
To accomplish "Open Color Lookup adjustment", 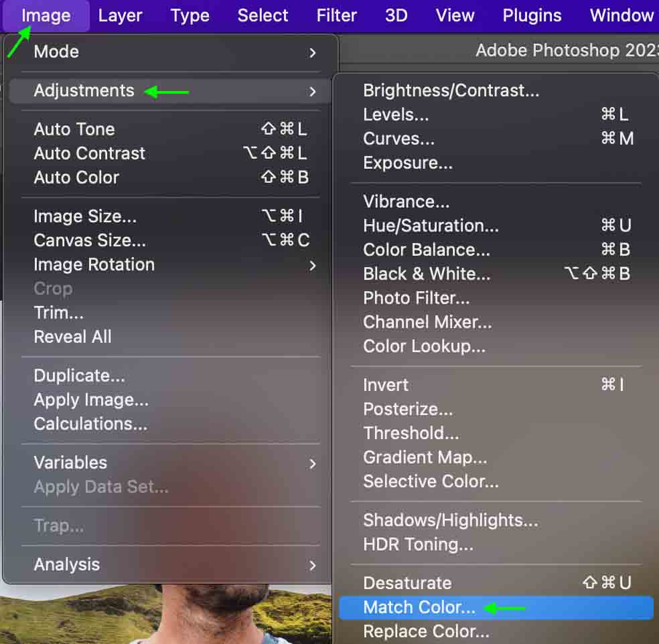I will pyautogui.click(x=496, y=347).
